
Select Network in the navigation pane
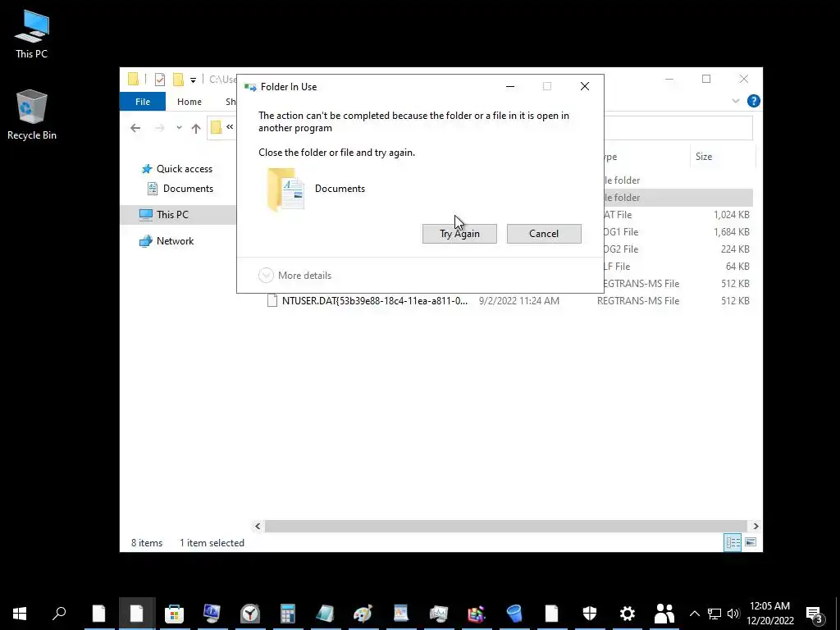tap(167, 241)
